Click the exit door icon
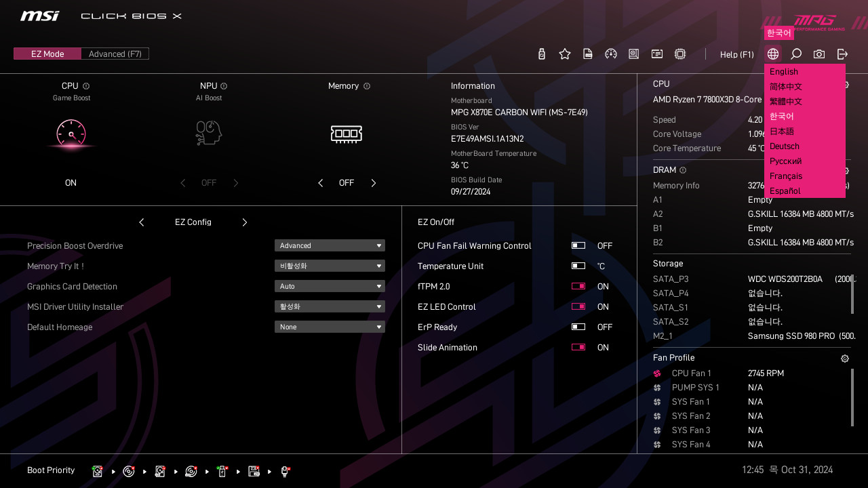The width and height of the screenshot is (868, 488). 842,54
